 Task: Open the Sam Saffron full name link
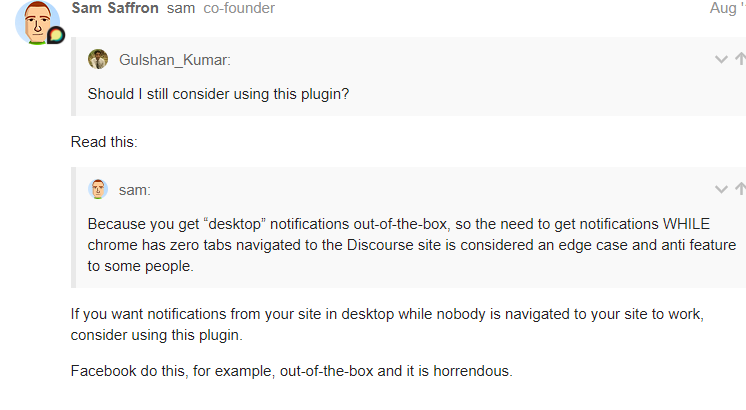point(115,8)
